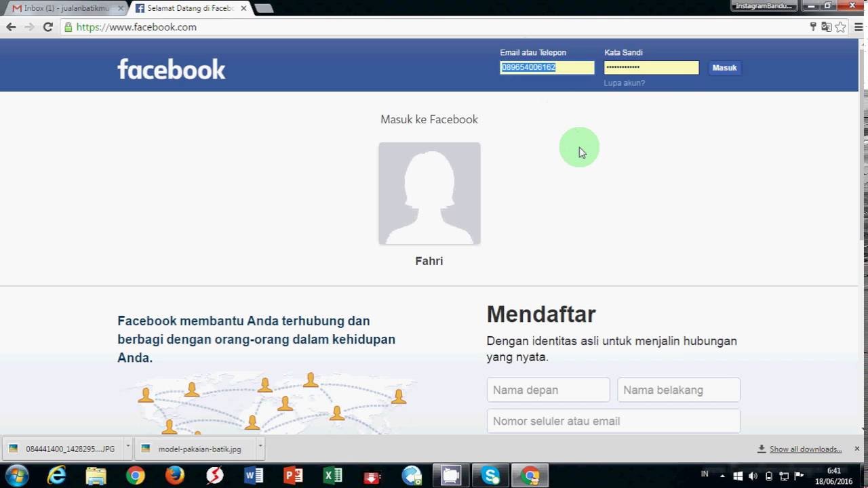Open Skype from taskbar
The image size is (868, 488).
(x=491, y=476)
